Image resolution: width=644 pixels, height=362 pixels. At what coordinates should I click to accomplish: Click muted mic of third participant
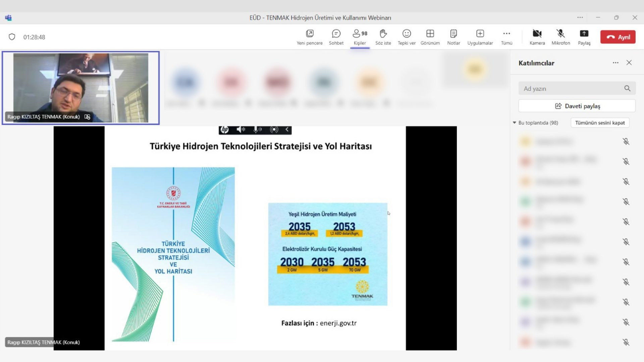pos(626,182)
